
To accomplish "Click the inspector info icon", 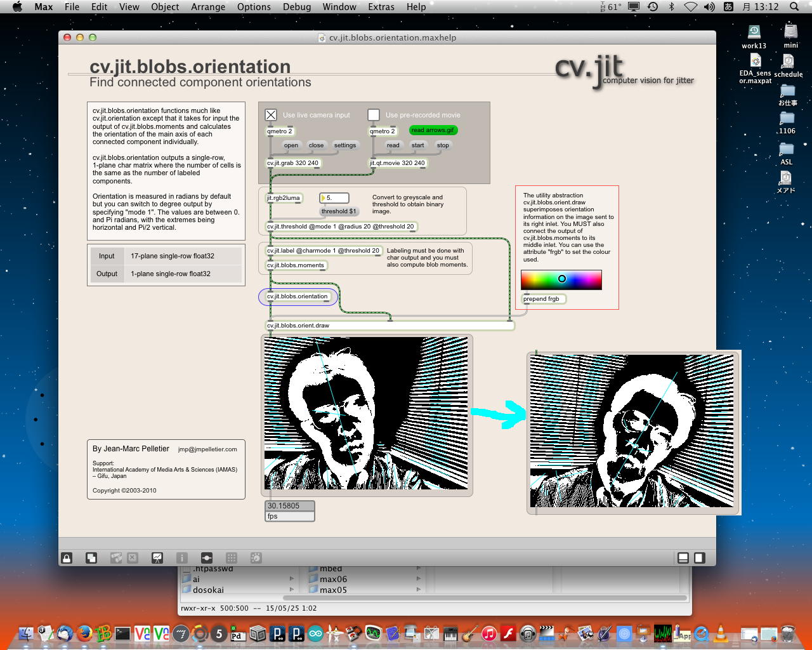I will pyautogui.click(x=182, y=558).
